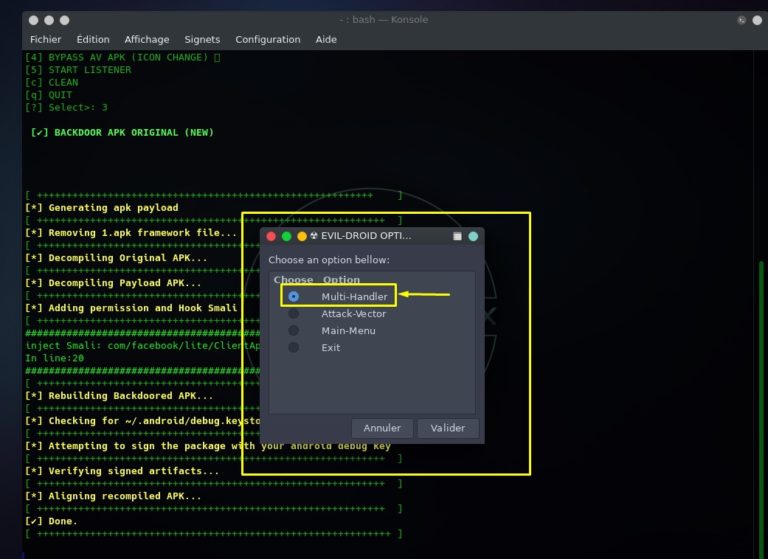
Task: Open the Affichage menu
Action: click(x=147, y=40)
